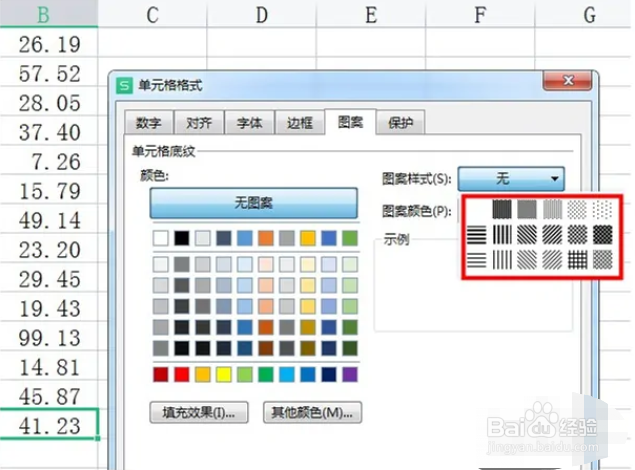This screenshot has width=635, height=470.
Task: Pick the pure red standard color swatch
Action: 181,374
